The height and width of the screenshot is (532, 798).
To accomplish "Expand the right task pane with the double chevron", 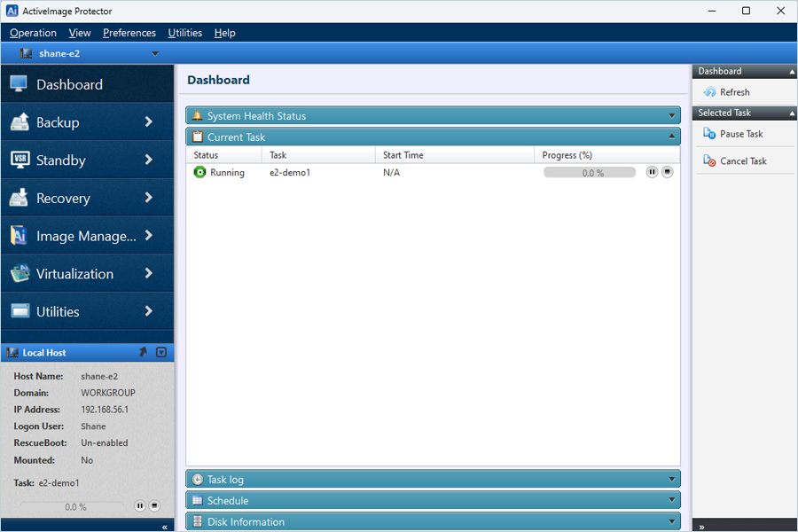I will pos(701,527).
